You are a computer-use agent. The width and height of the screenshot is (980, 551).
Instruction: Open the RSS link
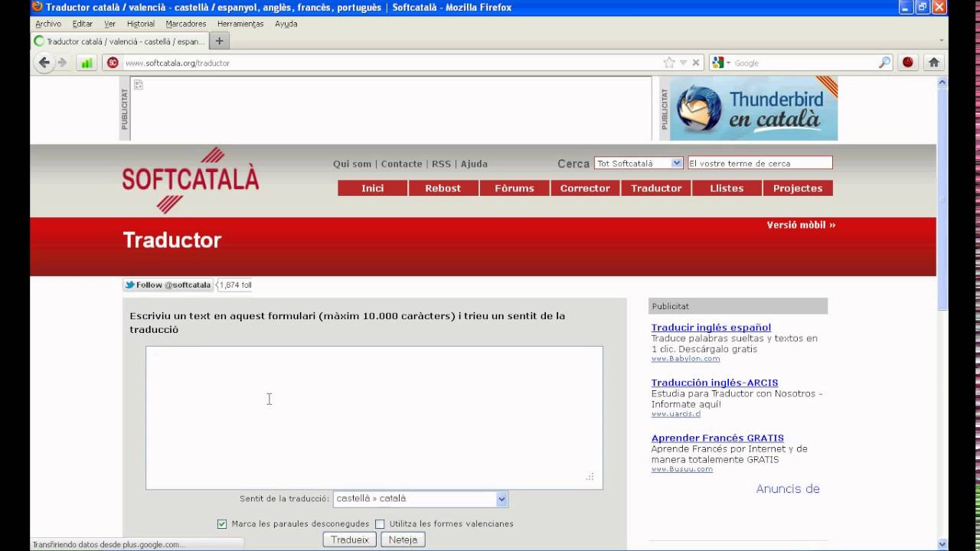pyautogui.click(x=442, y=164)
